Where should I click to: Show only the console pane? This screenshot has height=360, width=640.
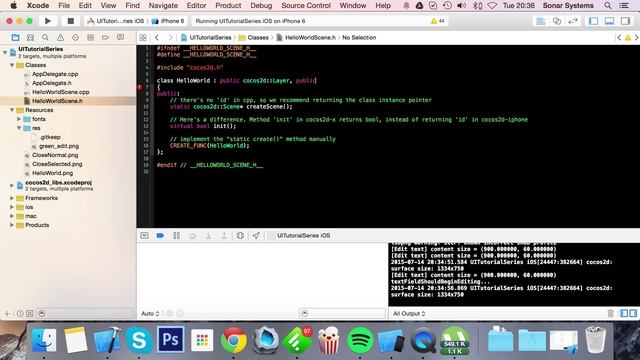[x=633, y=313]
